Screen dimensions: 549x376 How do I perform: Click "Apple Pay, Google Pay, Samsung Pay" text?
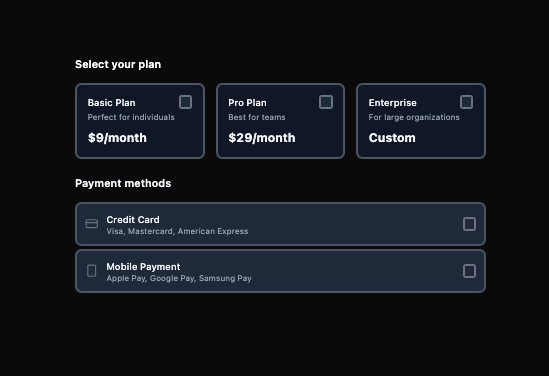tap(179, 278)
